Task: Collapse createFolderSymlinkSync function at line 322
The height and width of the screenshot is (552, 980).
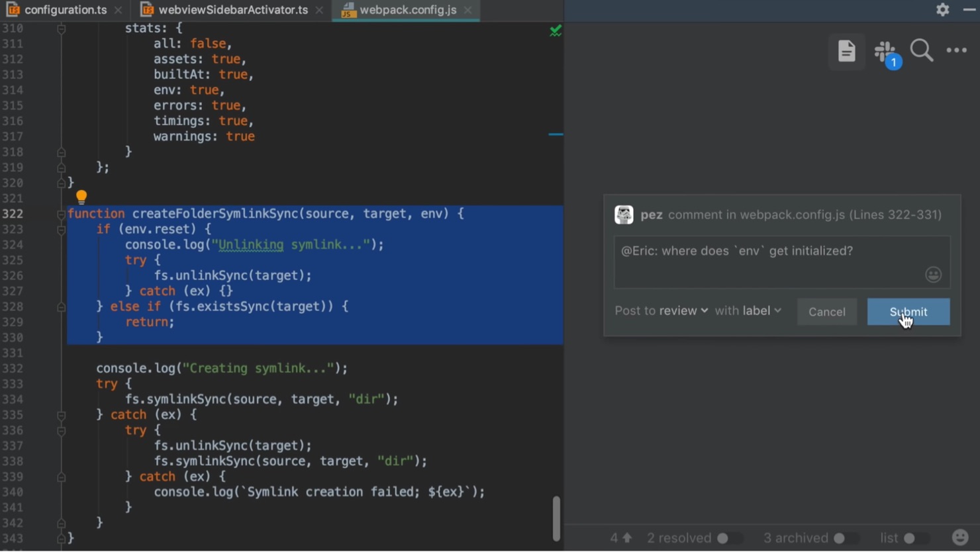Action: [x=61, y=214]
